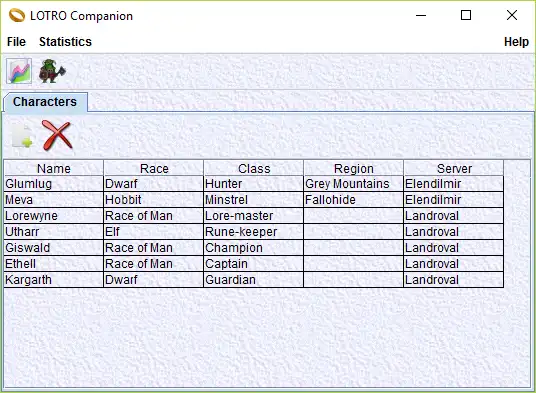This screenshot has width=536, height=393.
Task: Select the Ethell character name
Action: point(54,264)
